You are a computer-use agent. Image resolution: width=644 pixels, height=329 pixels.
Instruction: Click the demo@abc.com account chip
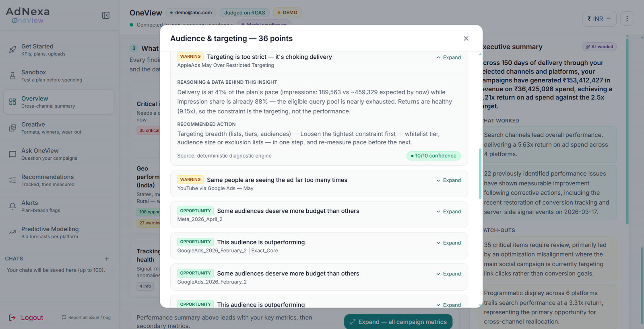click(x=191, y=12)
